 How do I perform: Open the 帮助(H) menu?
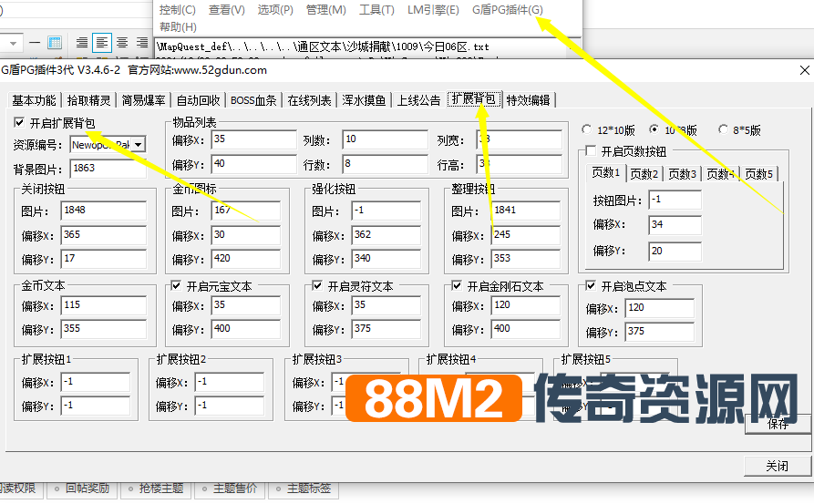[178, 27]
